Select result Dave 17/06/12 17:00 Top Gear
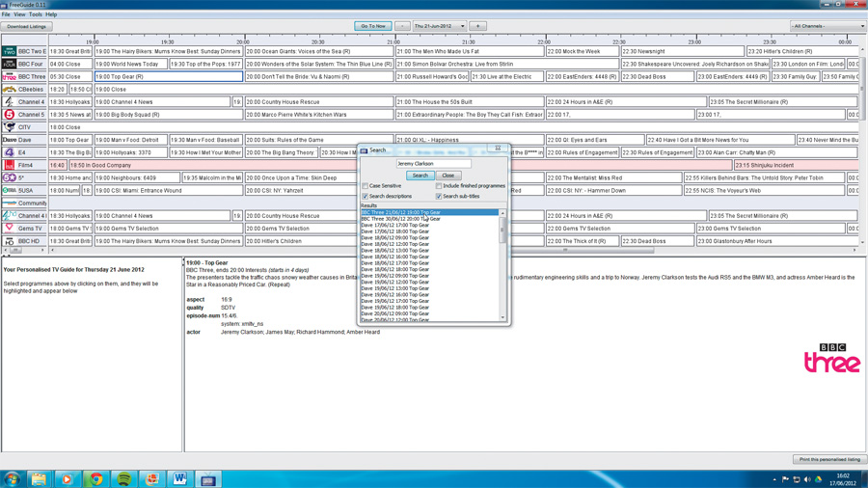 pyautogui.click(x=429, y=225)
